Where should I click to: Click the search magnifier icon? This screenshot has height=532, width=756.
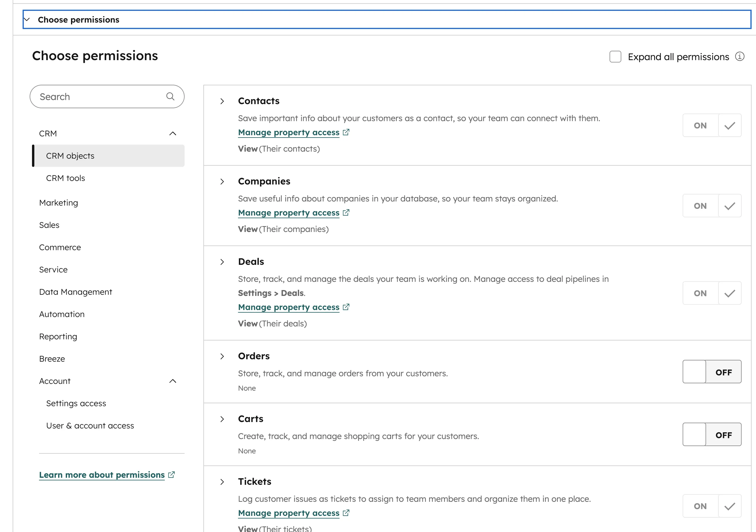(x=170, y=96)
